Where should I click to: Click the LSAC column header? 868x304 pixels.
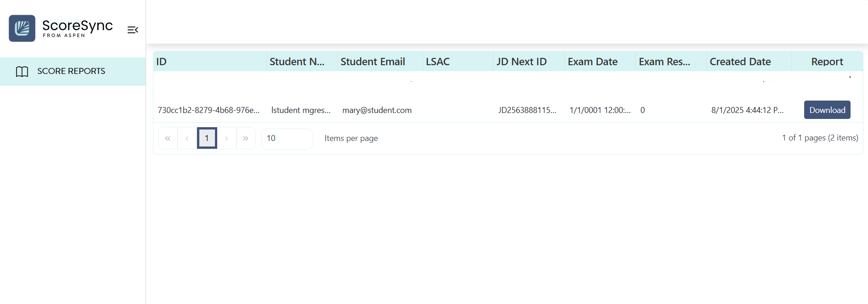pyautogui.click(x=438, y=62)
